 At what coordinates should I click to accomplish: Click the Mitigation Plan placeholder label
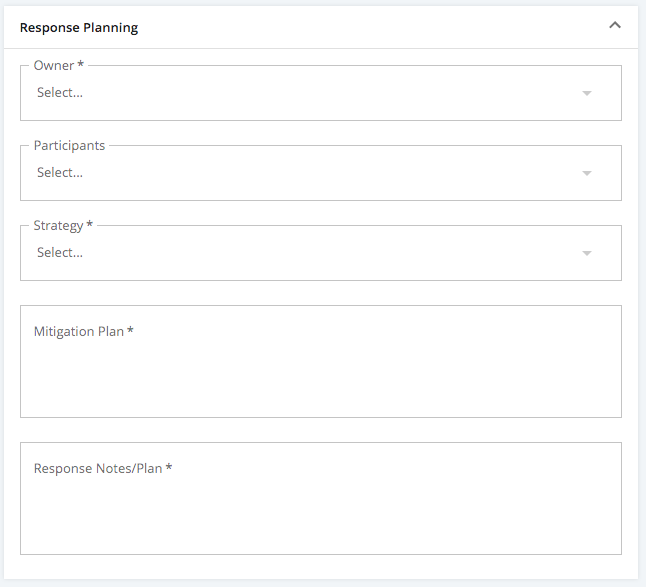tap(84, 331)
